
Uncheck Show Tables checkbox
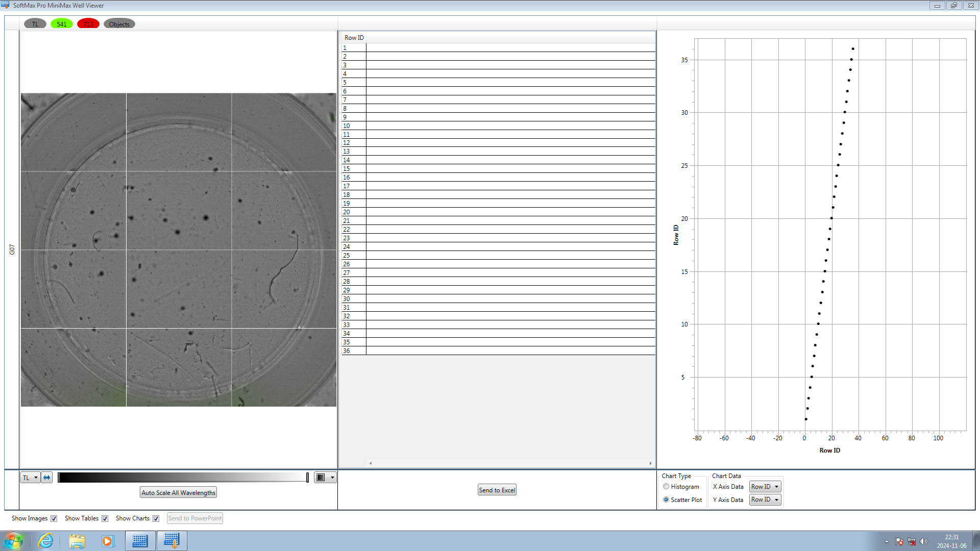coord(105,518)
